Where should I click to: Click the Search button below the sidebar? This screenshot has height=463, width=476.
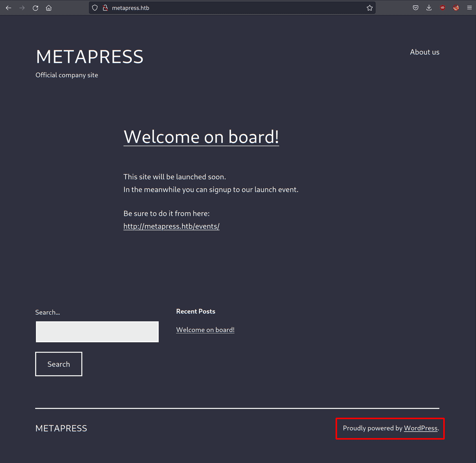tap(59, 364)
